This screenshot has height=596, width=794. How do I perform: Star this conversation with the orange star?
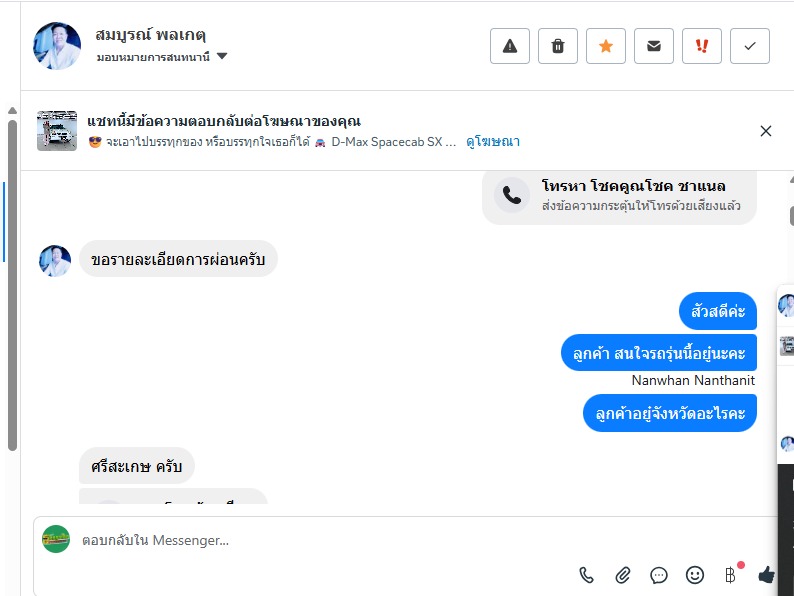tap(606, 46)
